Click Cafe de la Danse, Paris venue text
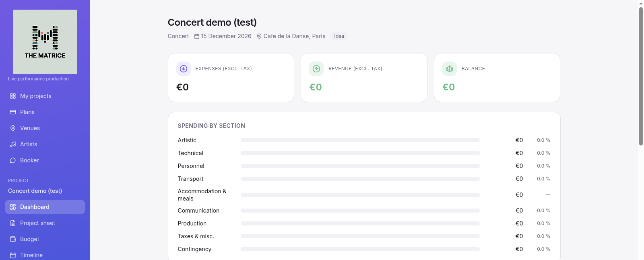 pyautogui.click(x=294, y=36)
